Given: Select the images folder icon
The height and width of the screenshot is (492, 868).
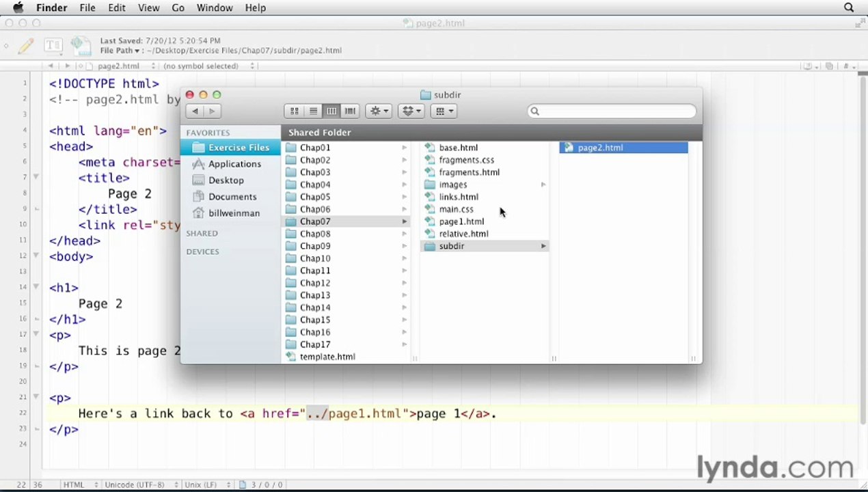Looking at the screenshot, I should point(430,184).
